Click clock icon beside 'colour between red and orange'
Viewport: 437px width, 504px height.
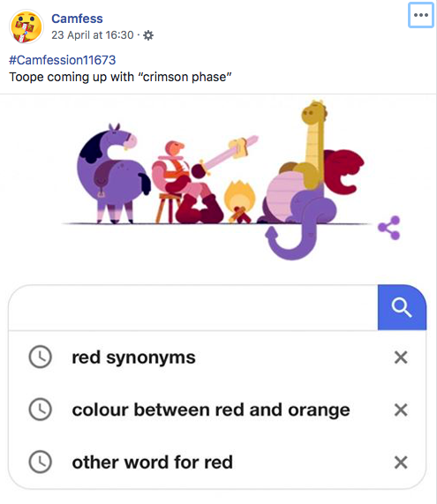pyautogui.click(x=41, y=410)
